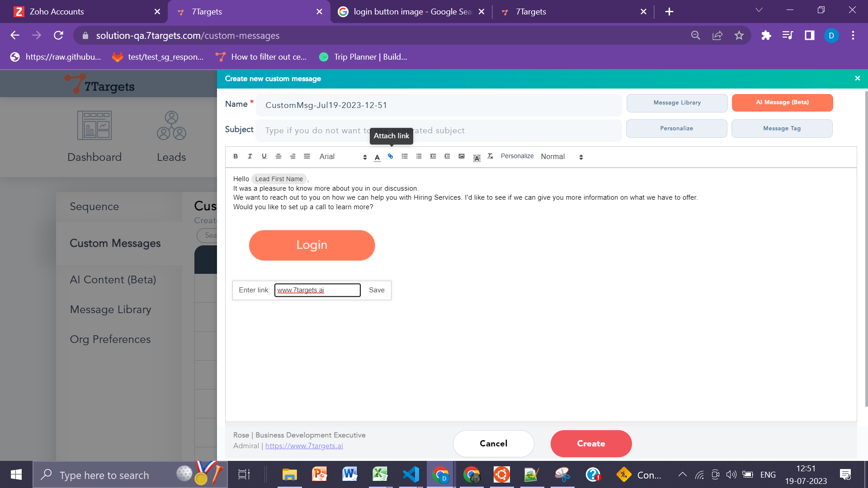Increase indent of the paragraph
This screenshot has width=868, height=488.
(447, 156)
